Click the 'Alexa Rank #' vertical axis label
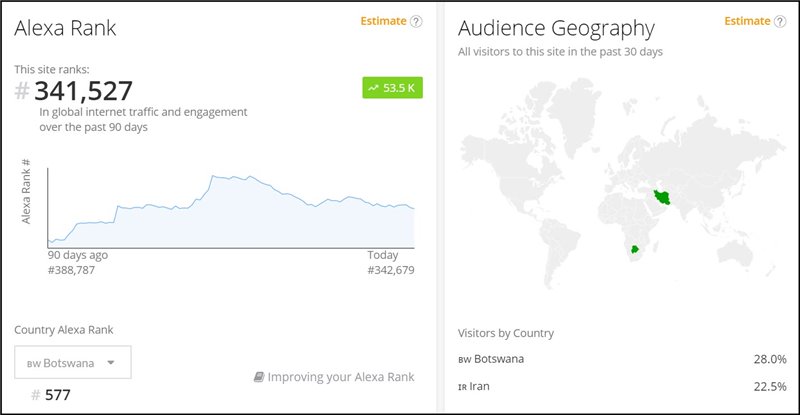 pyautogui.click(x=26, y=191)
